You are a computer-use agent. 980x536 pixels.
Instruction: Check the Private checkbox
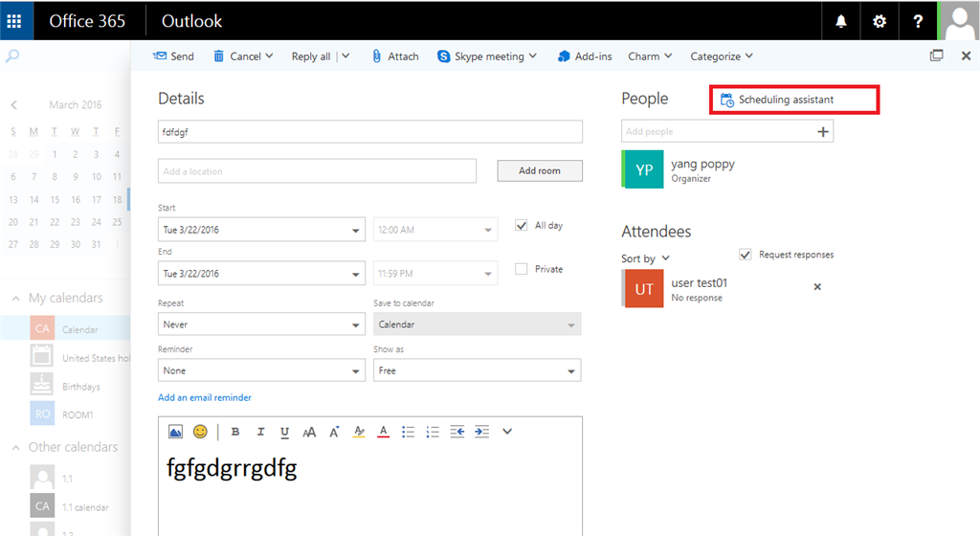(x=522, y=269)
